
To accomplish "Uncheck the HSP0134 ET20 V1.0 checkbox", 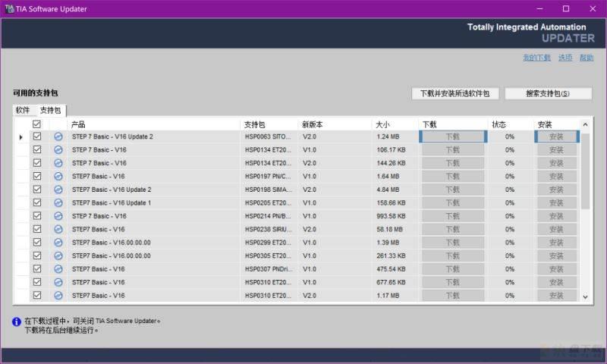I will 37,149.
